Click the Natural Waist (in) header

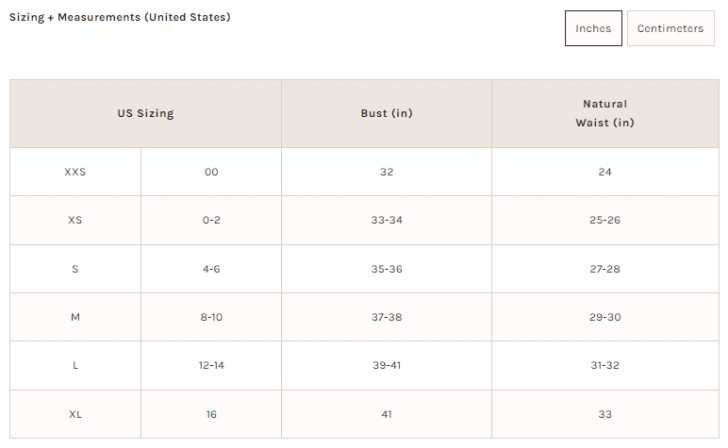click(604, 114)
